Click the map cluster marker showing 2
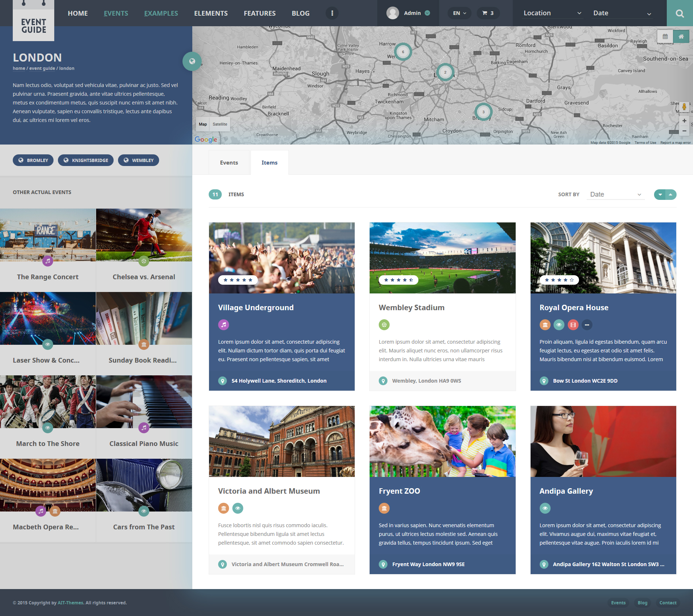The image size is (693, 616). (x=445, y=72)
